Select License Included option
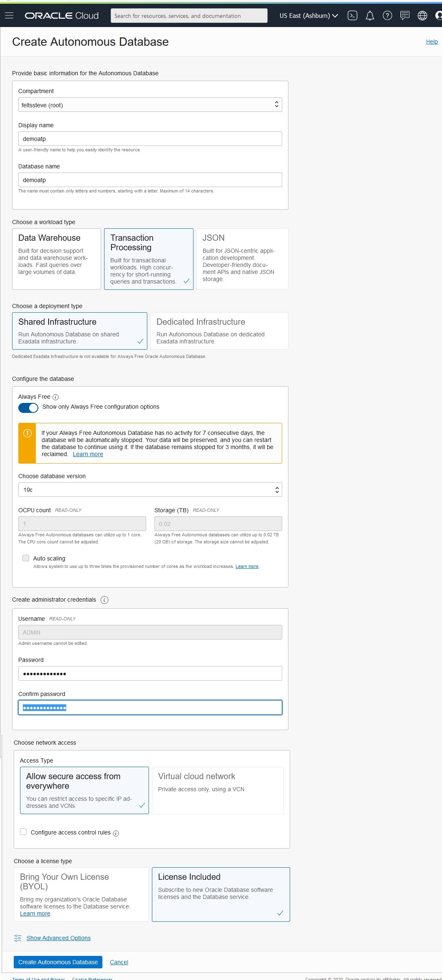Image resolution: width=442 pixels, height=980 pixels. point(221,894)
